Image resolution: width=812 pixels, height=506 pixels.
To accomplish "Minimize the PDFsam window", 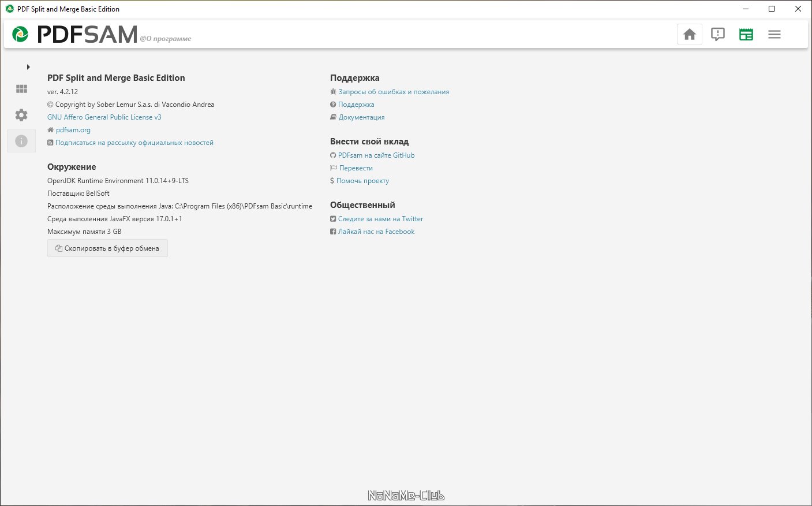I will [746, 9].
